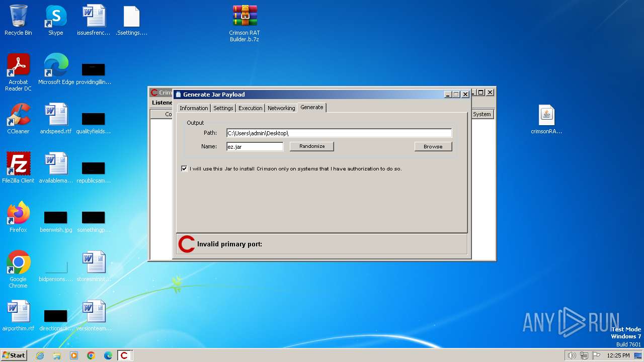Select the issuesfrenc... Word document icon
The width and height of the screenshot is (644, 362).
pyautogui.click(x=94, y=21)
